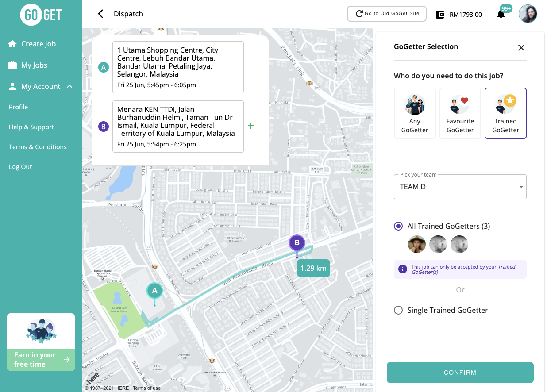This screenshot has height=392, width=547.
Task: Click the Earn in your free time banner
Action: [41, 342]
